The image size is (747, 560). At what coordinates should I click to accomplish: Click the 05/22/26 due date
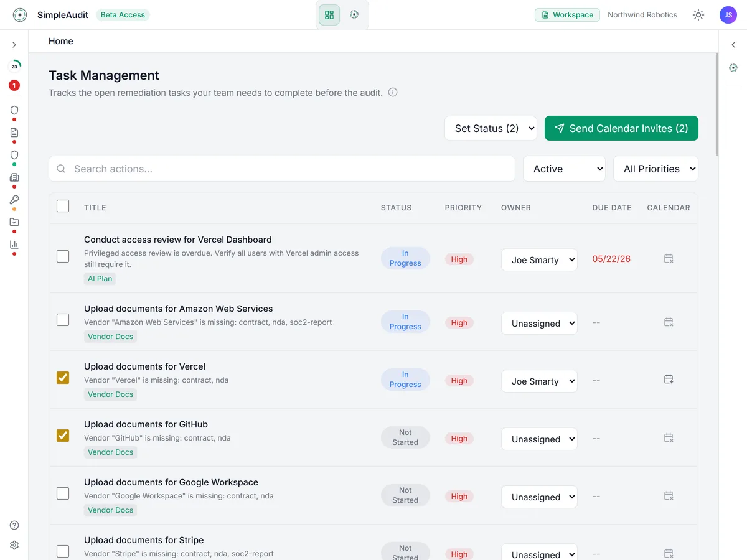pos(611,259)
